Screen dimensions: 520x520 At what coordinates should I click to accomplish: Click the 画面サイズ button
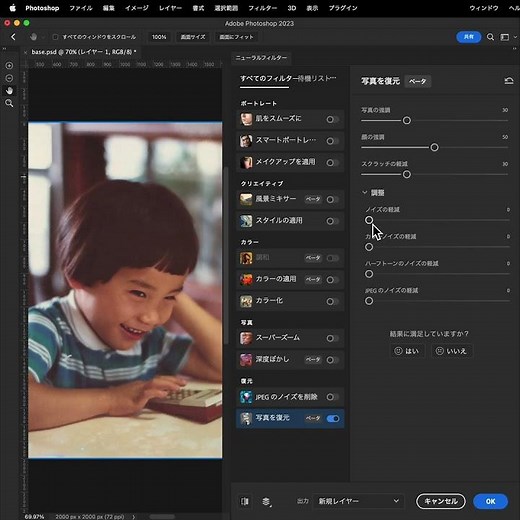193,37
